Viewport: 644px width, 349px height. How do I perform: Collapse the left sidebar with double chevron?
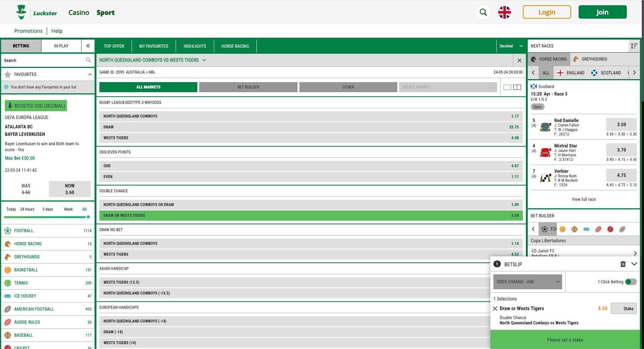88,46
